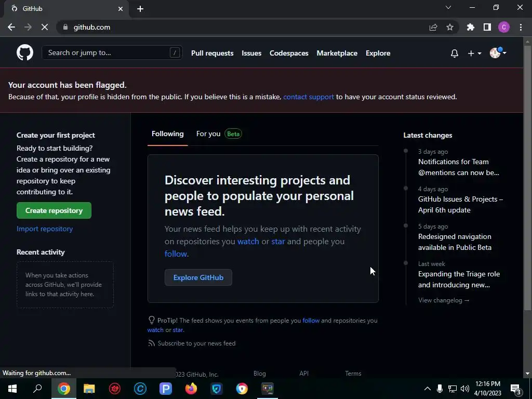This screenshot has height=399, width=532.
Task: Open Windows taskbar search
Action: pos(37,389)
